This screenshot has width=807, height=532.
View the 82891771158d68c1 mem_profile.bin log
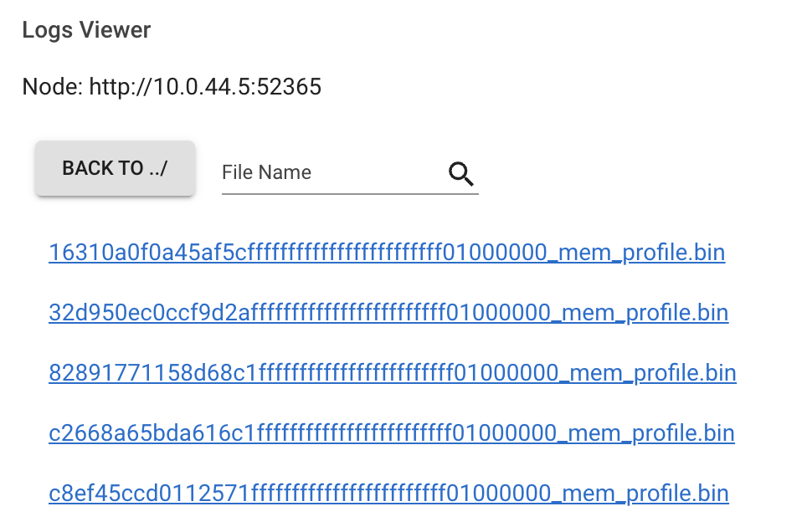(x=393, y=372)
